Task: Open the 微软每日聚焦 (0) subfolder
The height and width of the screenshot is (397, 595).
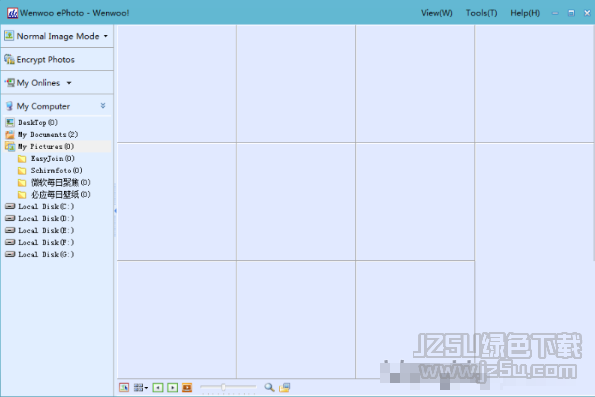Action: (61, 183)
